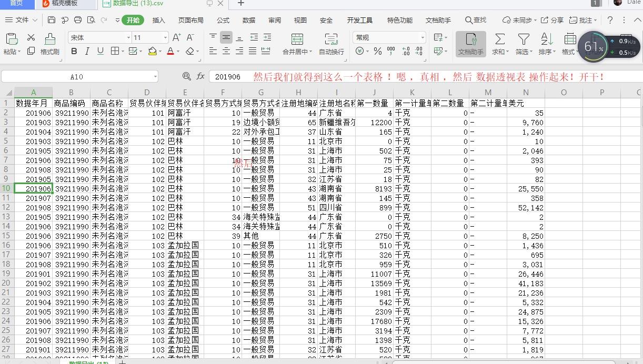
Task: Open the 稻壳模板 templates tab
Action: (x=65, y=3)
